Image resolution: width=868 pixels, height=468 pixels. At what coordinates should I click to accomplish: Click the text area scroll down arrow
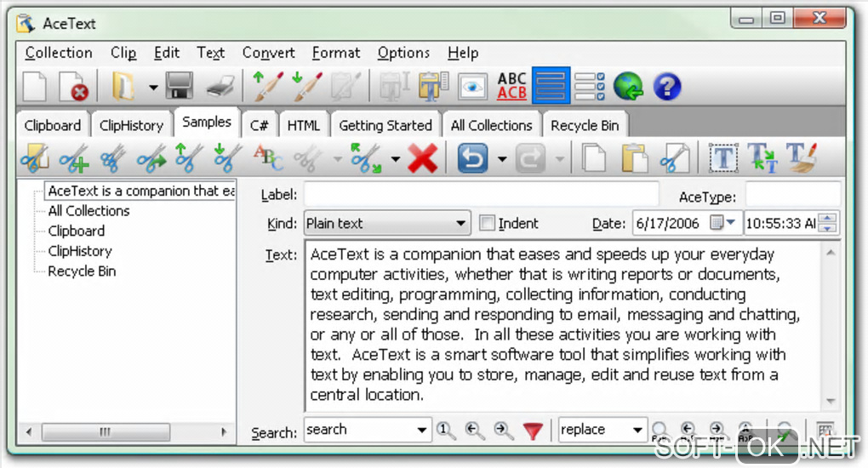[x=831, y=401]
